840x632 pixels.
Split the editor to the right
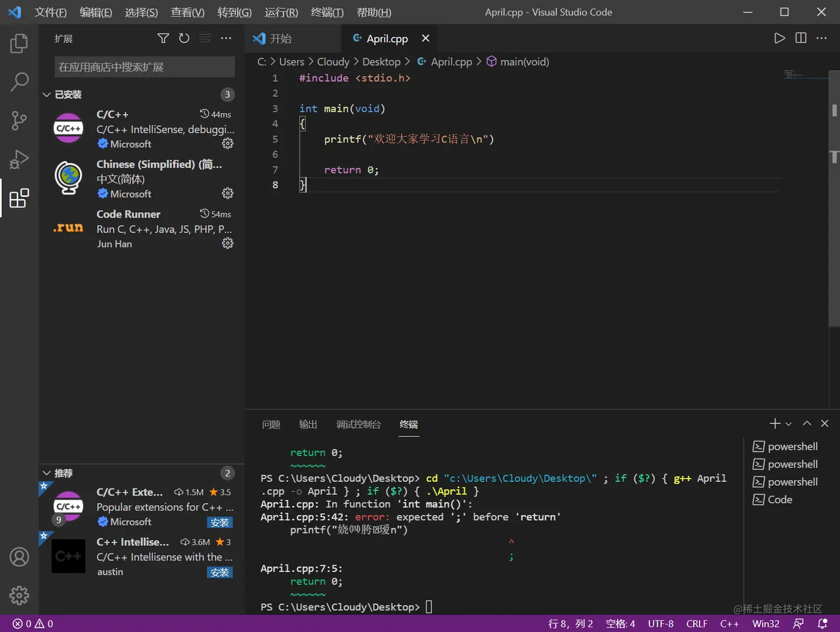pyautogui.click(x=801, y=38)
